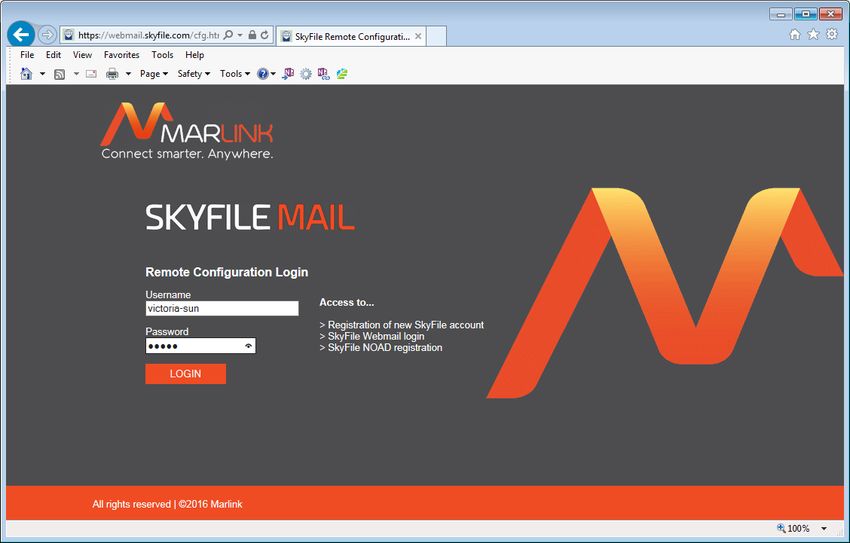850x543 pixels.
Task: Click the URL text in address bar
Action: pyautogui.click(x=148, y=35)
